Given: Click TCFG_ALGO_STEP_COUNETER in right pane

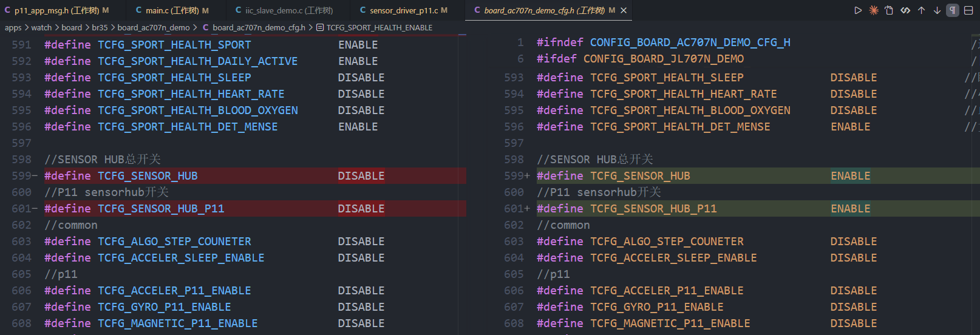Looking at the screenshot, I should click(667, 242).
